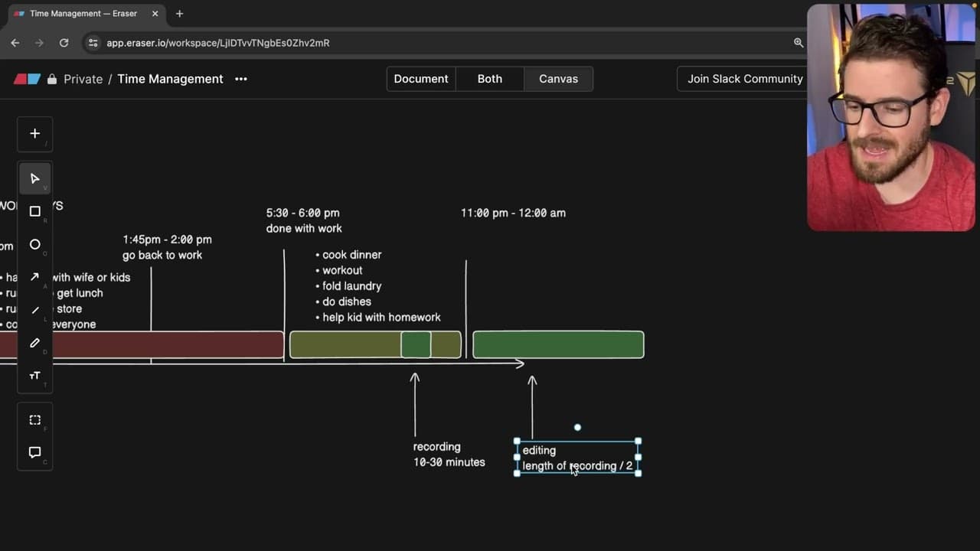Open a new browser tab
The height and width of the screenshot is (551, 980).
click(179, 14)
